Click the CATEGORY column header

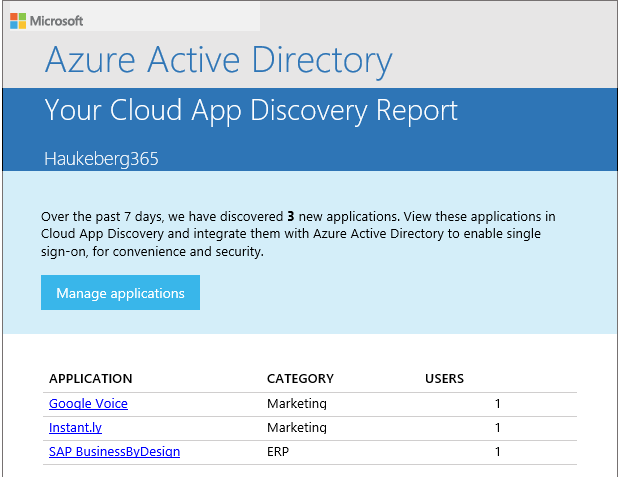[x=300, y=379]
